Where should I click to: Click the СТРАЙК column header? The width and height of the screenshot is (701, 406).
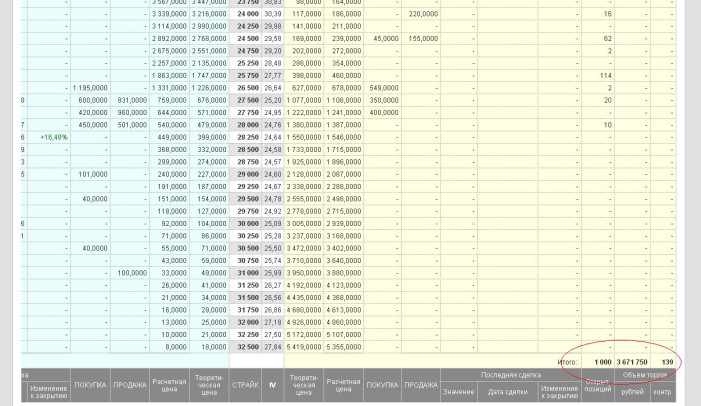[x=245, y=385]
